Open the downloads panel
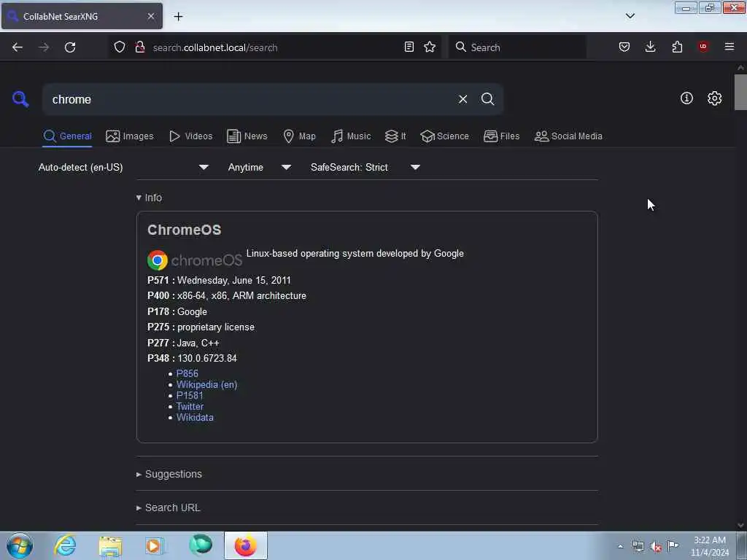The image size is (747, 560). 650,47
